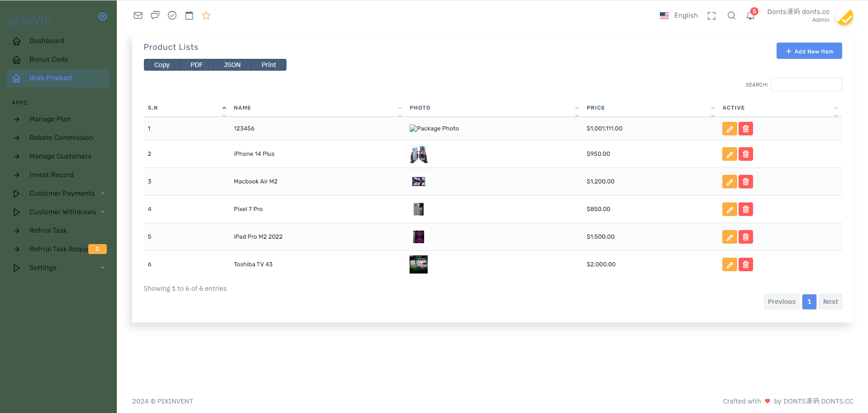Open Refrral Task sidebar item
Screen dimensions: 868x413
(x=58, y=231)
